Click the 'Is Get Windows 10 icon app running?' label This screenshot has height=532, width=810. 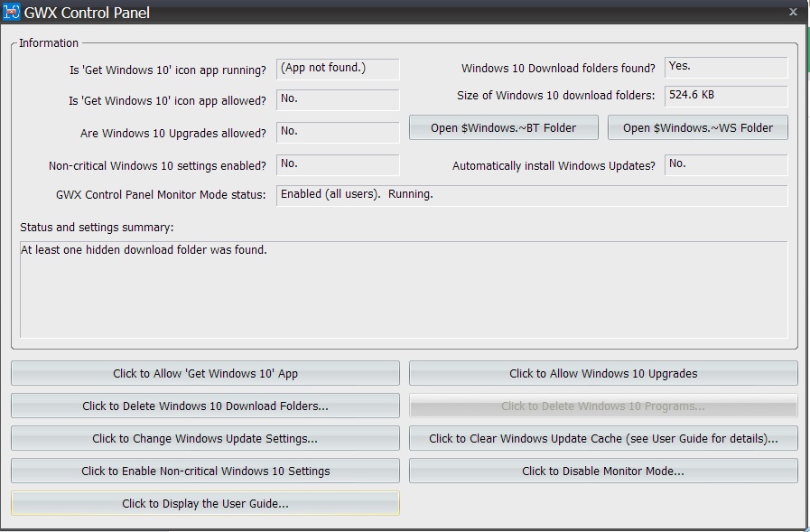168,70
